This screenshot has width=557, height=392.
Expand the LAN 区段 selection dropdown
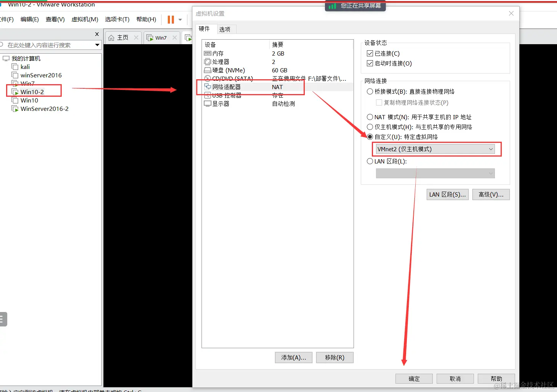(490, 173)
